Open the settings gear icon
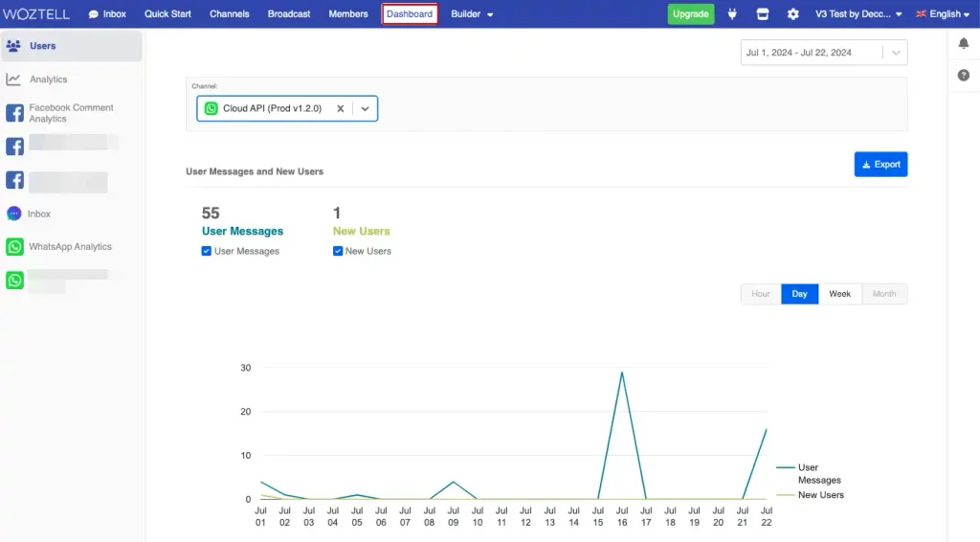980x542 pixels. coord(793,13)
